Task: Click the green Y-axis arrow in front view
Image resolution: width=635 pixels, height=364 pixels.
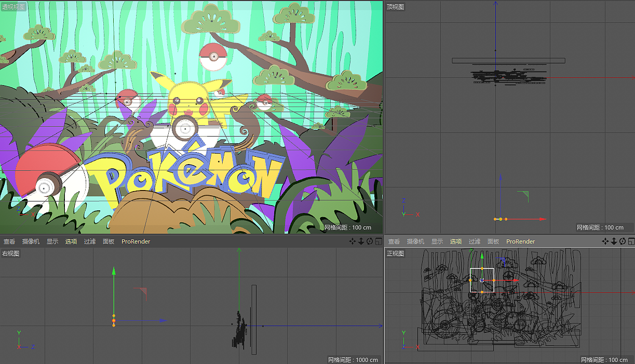Action: tap(482, 256)
